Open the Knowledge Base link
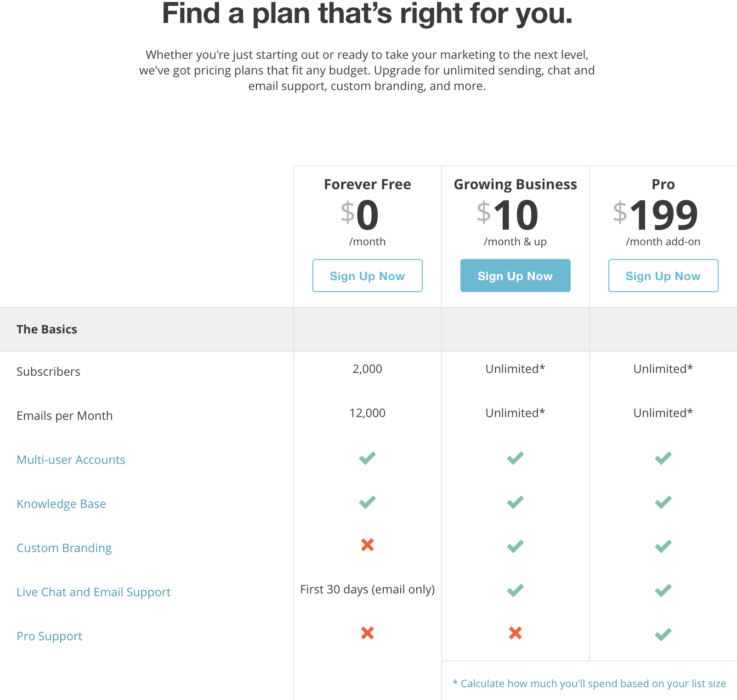This screenshot has width=737, height=700. (61, 504)
